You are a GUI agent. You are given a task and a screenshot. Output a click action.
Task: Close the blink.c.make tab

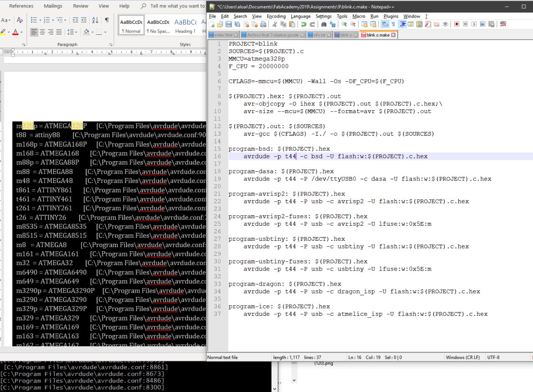tap(393, 35)
